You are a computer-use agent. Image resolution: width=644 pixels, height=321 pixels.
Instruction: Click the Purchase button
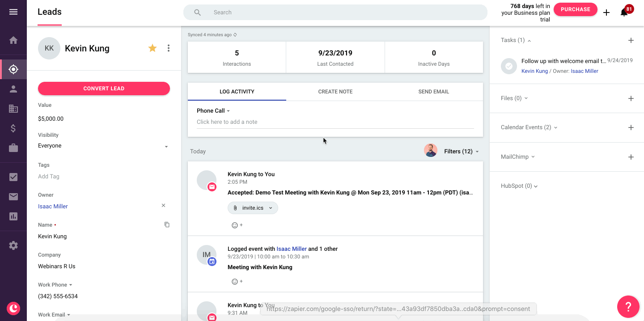tap(576, 9)
